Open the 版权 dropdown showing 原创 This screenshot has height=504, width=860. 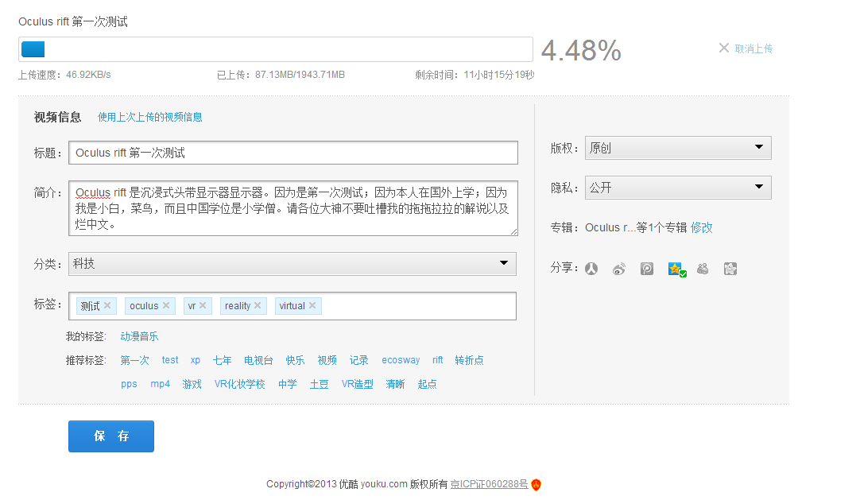pos(678,148)
